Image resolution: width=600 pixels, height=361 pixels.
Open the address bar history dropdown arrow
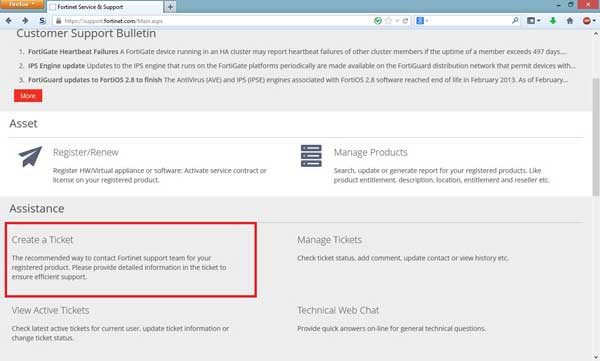397,21
